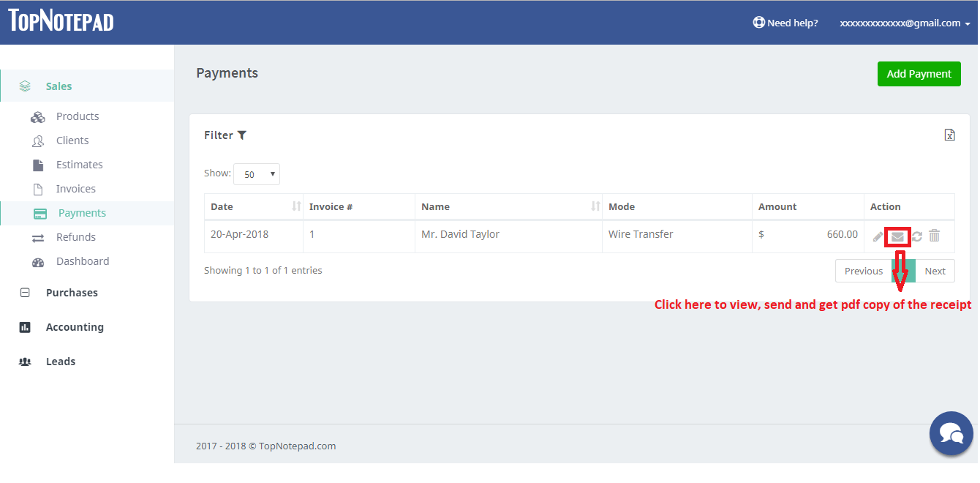
Task: Click the Filter funnel icon
Action: (x=242, y=135)
